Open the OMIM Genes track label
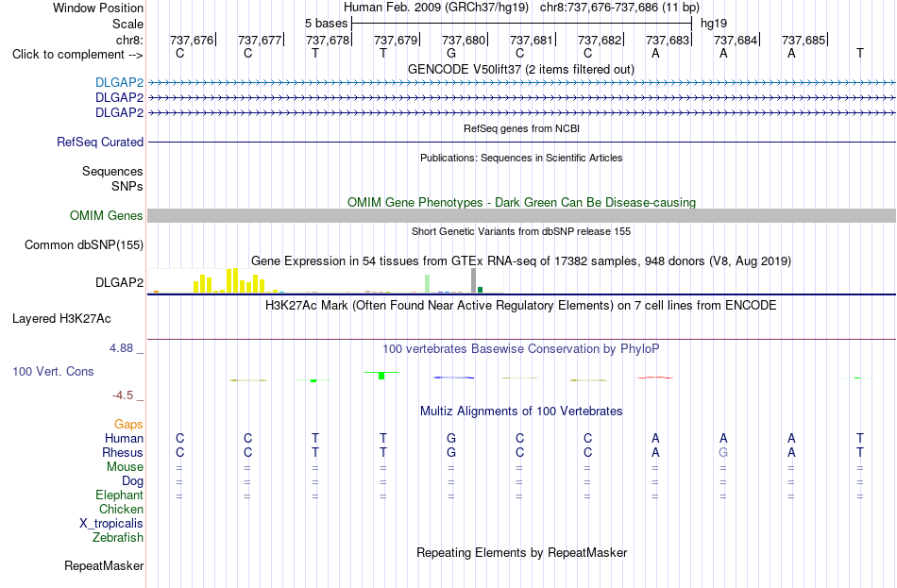Viewport: 897px width, 588px height. coord(106,215)
